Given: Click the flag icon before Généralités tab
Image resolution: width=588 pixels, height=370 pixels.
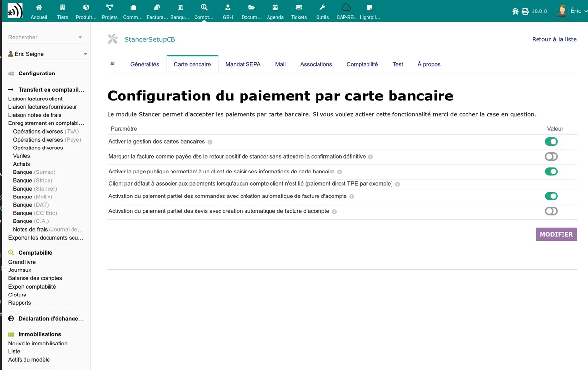Looking at the screenshot, I should (x=113, y=64).
